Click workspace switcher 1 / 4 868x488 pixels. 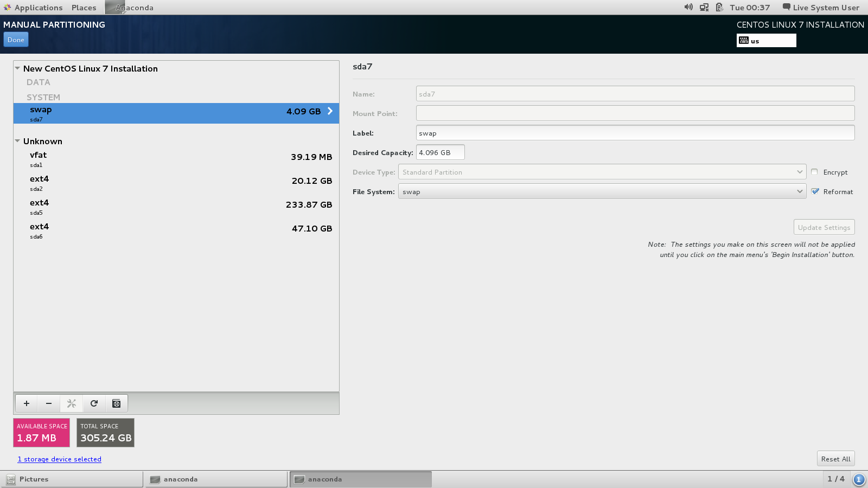[835, 479]
